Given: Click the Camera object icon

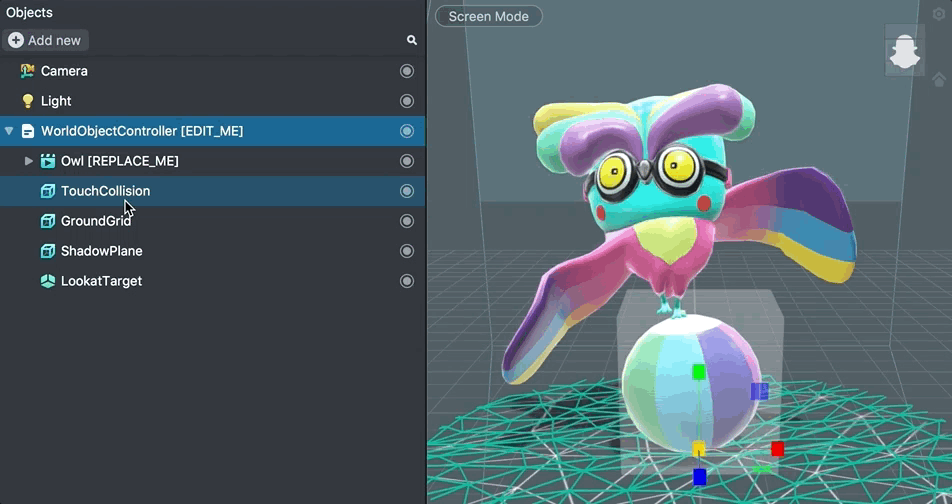Looking at the screenshot, I should tap(27, 71).
